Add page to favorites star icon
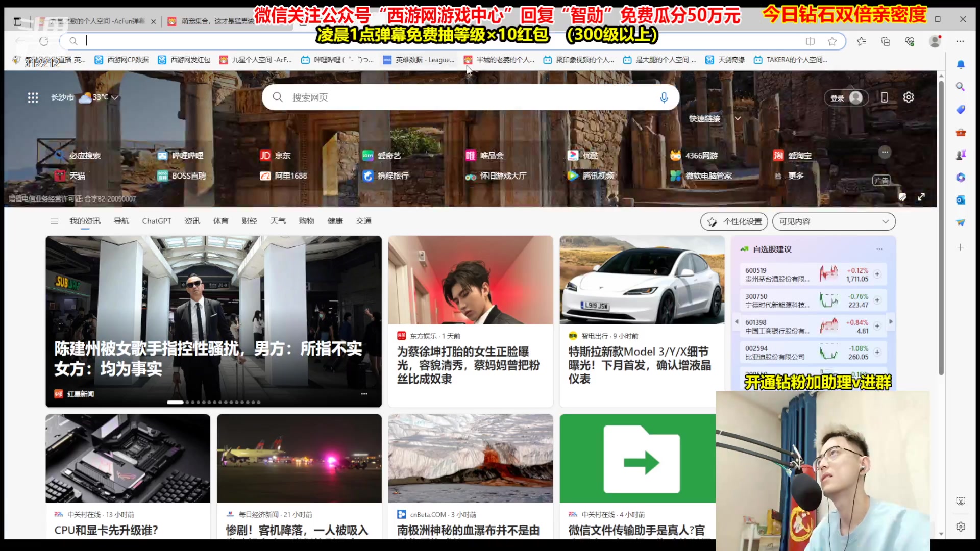The width and height of the screenshot is (980, 551). coord(832,41)
